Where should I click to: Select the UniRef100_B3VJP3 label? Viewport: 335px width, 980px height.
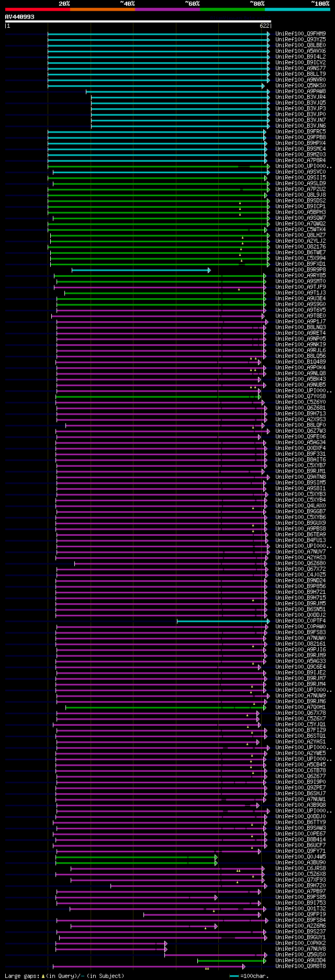pyautogui.click(x=300, y=109)
